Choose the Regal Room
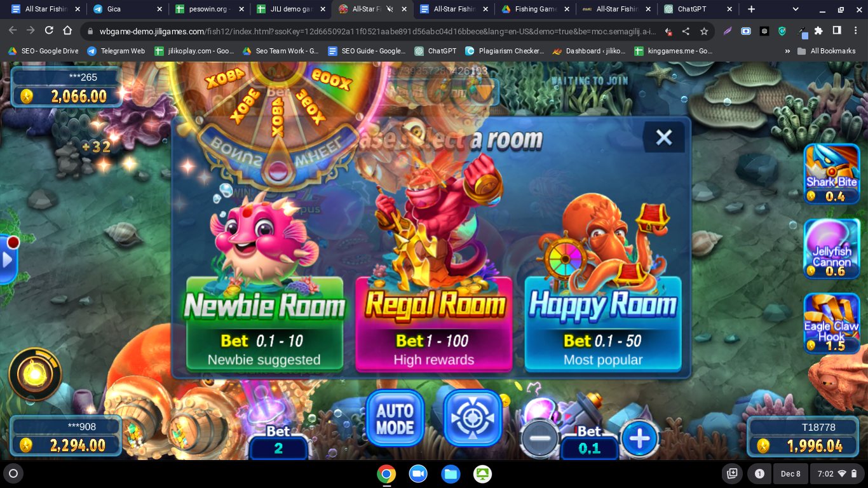Screen dimensions: 868x488 tap(434, 324)
